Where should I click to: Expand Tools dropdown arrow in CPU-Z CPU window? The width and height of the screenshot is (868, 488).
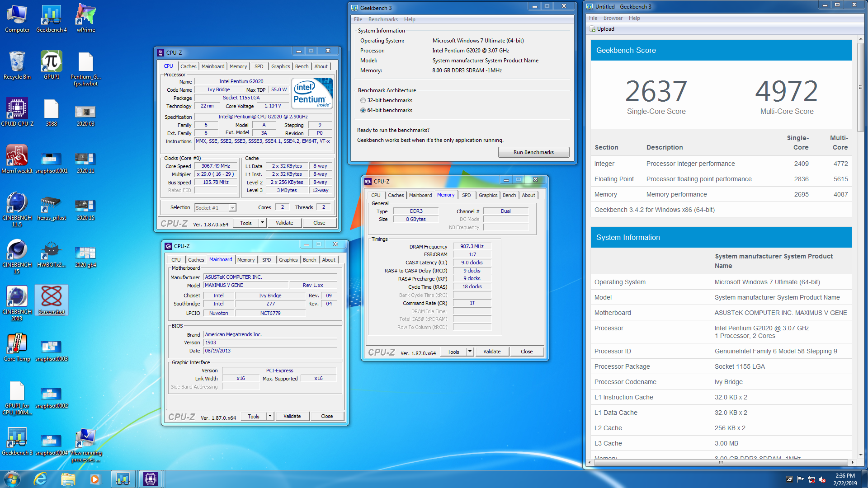pos(262,223)
